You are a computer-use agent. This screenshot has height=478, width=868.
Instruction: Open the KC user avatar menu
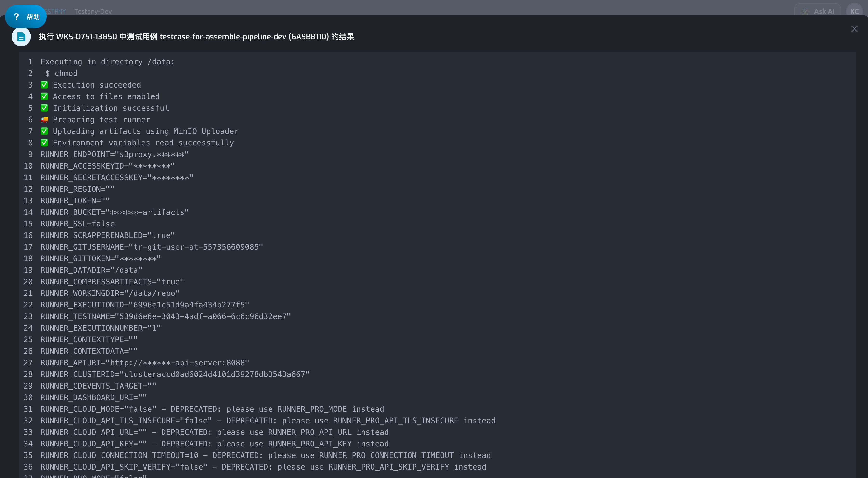tap(854, 11)
